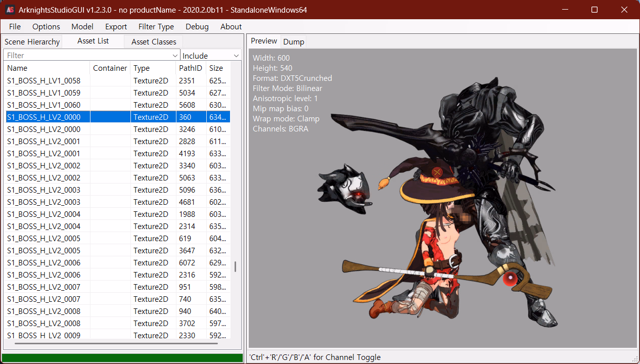Screen dimensions: 640x364
Task: Select the asset with PathID 6072
Action: pyautogui.click(x=118, y=262)
